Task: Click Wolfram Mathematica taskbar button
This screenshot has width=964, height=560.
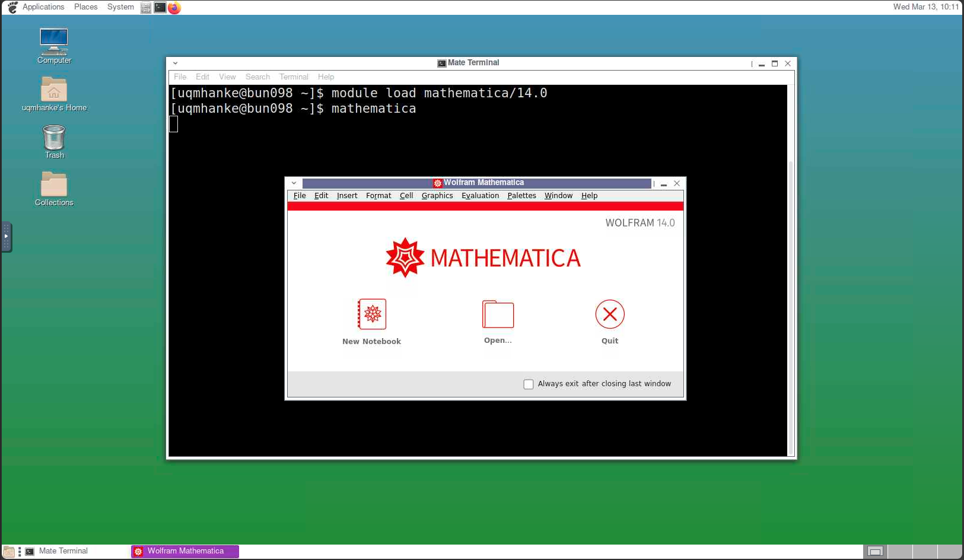Action: [185, 552]
